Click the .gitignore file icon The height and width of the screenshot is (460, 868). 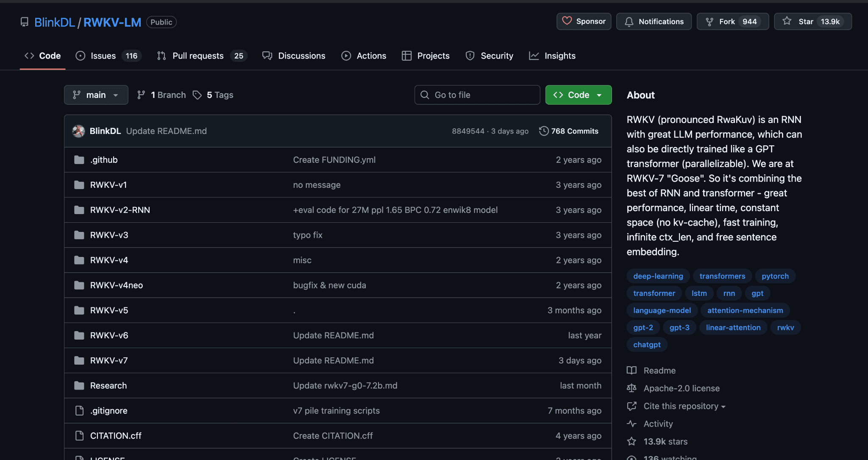tap(79, 410)
